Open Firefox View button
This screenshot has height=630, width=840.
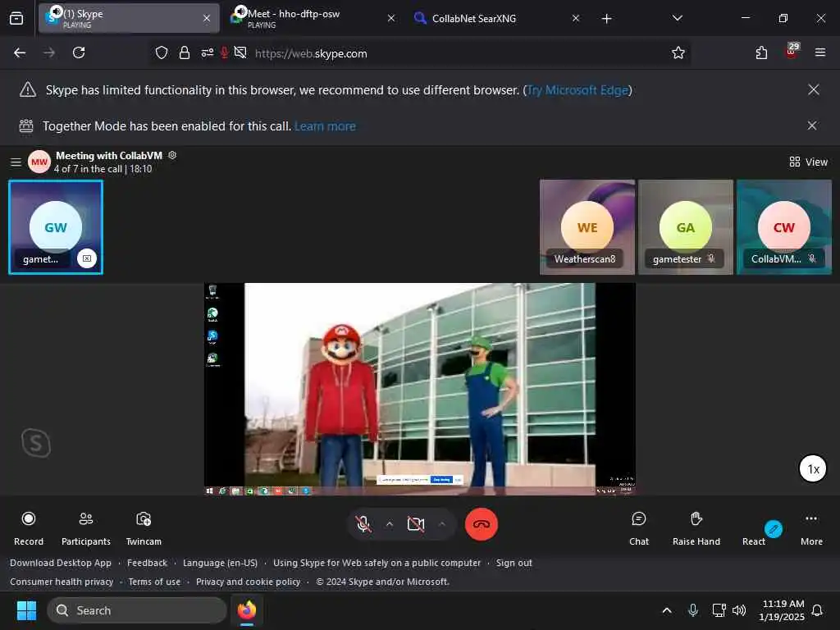pos(16,19)
